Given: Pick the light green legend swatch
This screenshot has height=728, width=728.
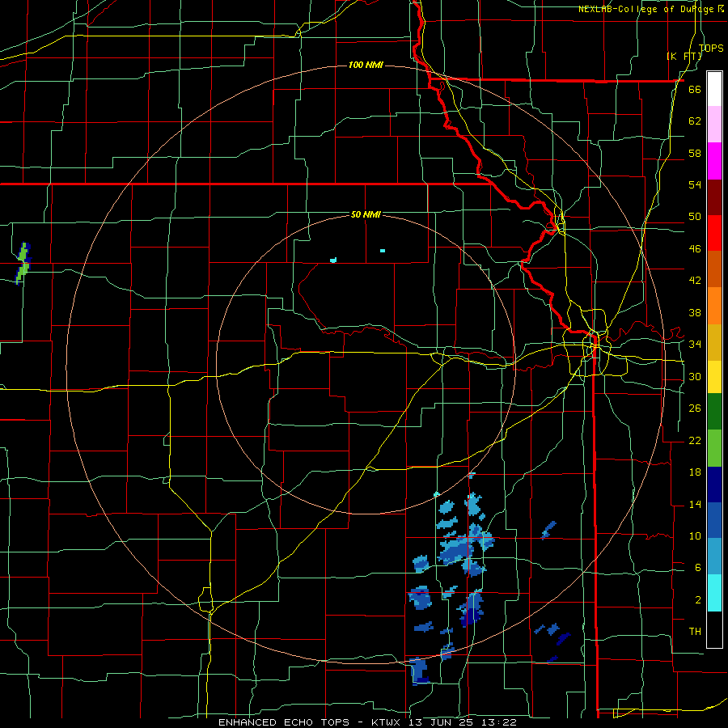Looking at the screenshot, I should (714, 448).
